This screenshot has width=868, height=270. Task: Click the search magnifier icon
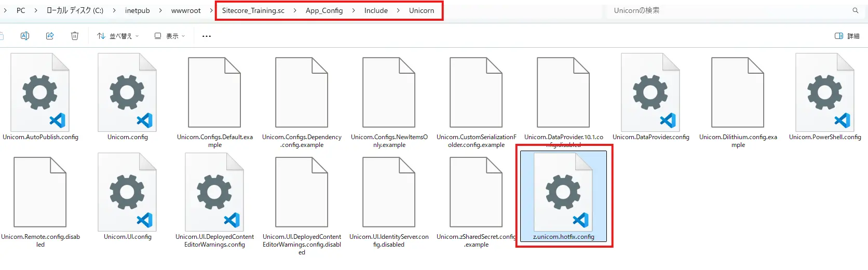pyautogui.click(x=855, y=10)
